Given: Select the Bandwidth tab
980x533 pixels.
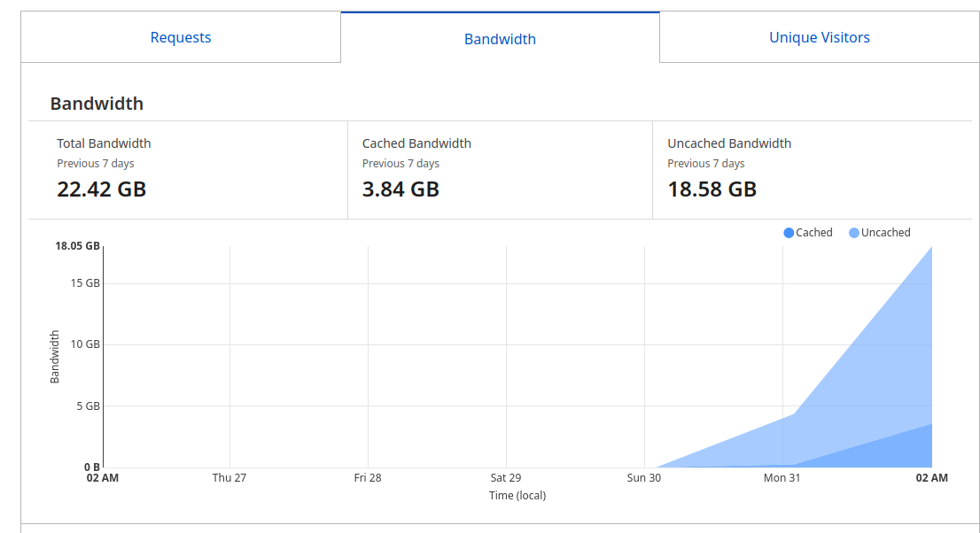Looking at the screenshot, I should pyautogui.click(x=500, y=39).
